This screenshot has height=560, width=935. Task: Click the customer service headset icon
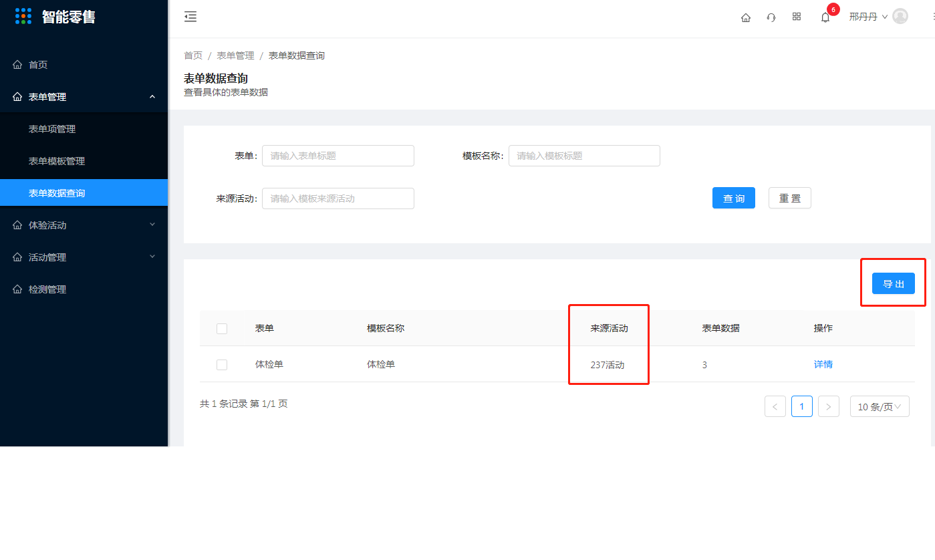pyautogui.click(x=771, y=17)
